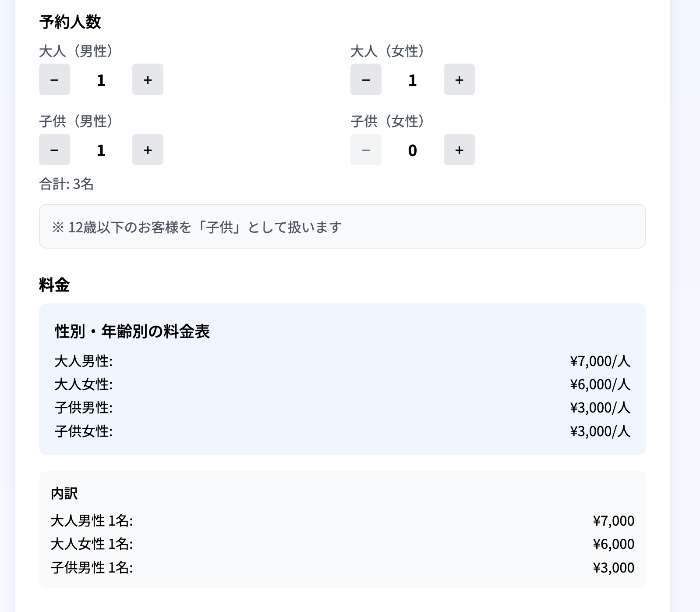This screenshot has height=612, width=700.
Task: Click the 子供（男性） quantity value
Action: point(101,150)
